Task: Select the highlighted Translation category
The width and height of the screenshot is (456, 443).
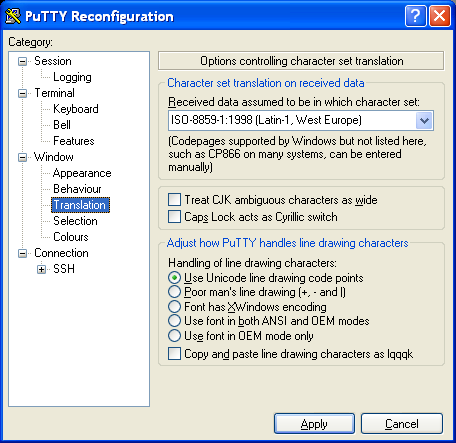Action: click(x=80, y=205)
